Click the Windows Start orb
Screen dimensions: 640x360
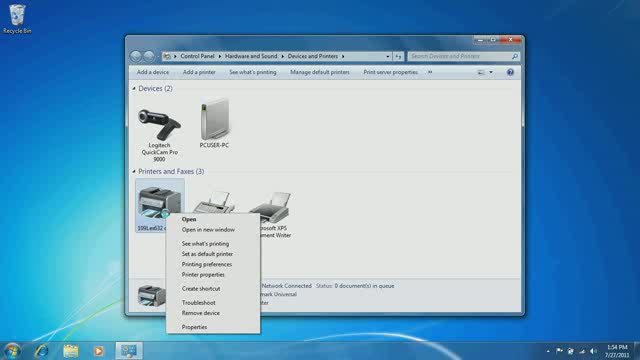pos(12,351)
